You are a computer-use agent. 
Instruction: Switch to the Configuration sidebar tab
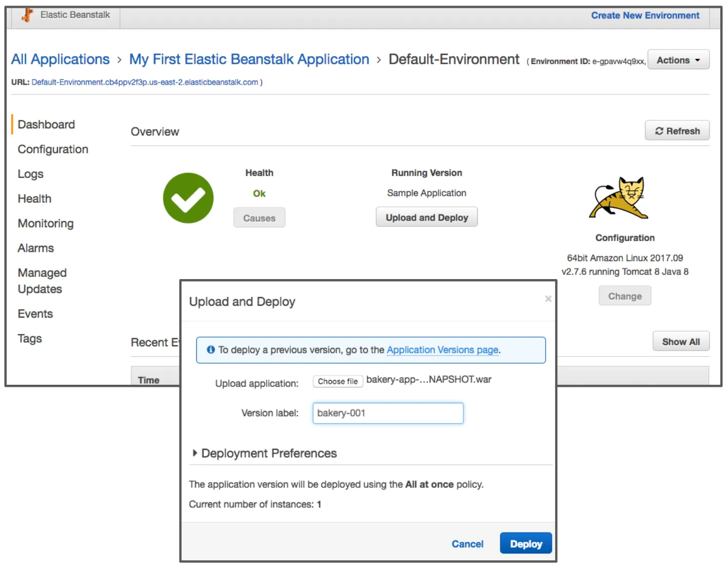(52, 149)
